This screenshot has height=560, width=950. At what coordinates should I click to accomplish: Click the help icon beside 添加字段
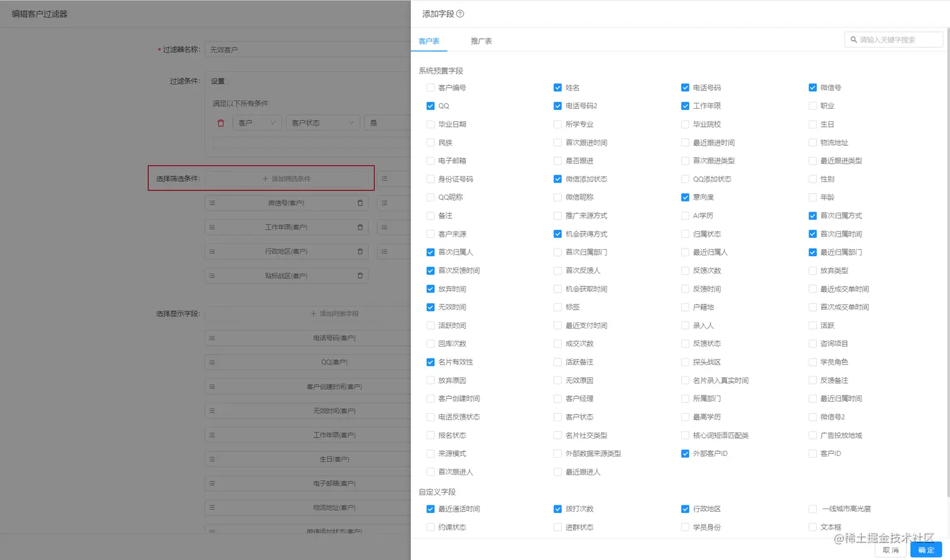[x=460, y=14]
